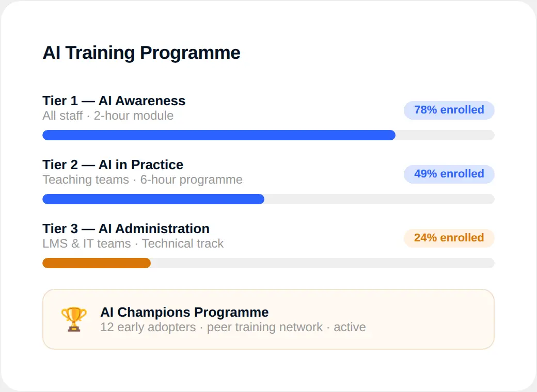
Task: Click the Tier 1 blue progress bar
Action: coord(217,135)
